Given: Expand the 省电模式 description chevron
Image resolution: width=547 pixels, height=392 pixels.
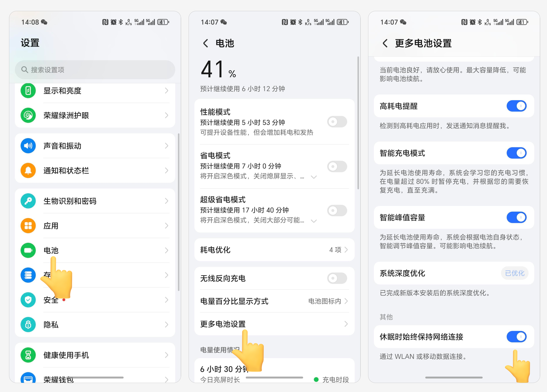Looking at the screenshot, I should [x=314, y=177].
